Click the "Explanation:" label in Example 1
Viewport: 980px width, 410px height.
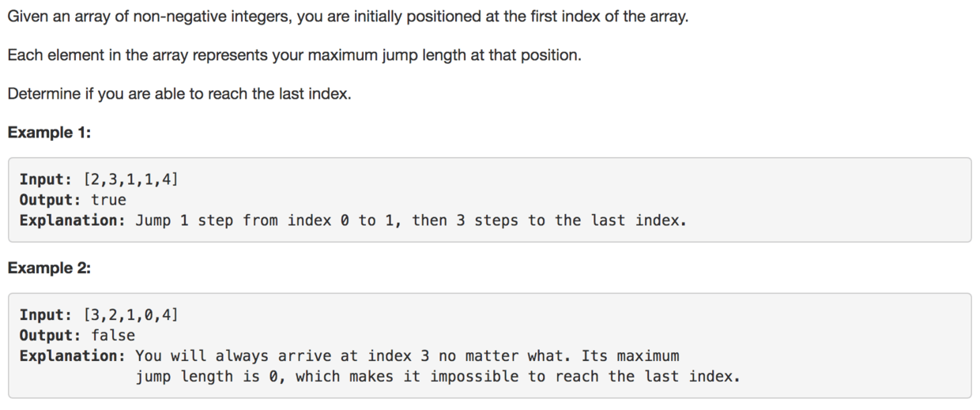click(x=73, y=220)
